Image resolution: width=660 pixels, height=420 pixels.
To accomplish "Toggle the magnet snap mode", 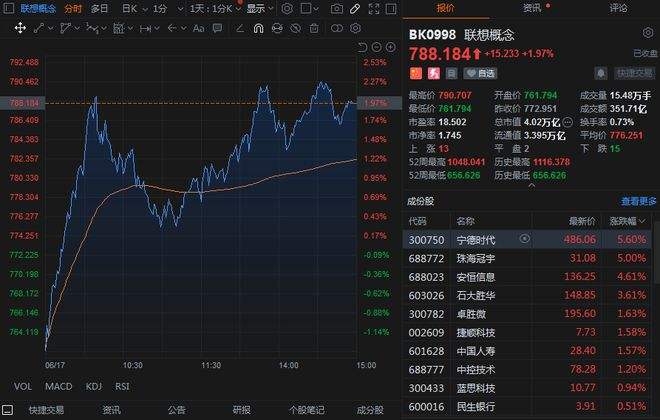I will tap(258, 28).
